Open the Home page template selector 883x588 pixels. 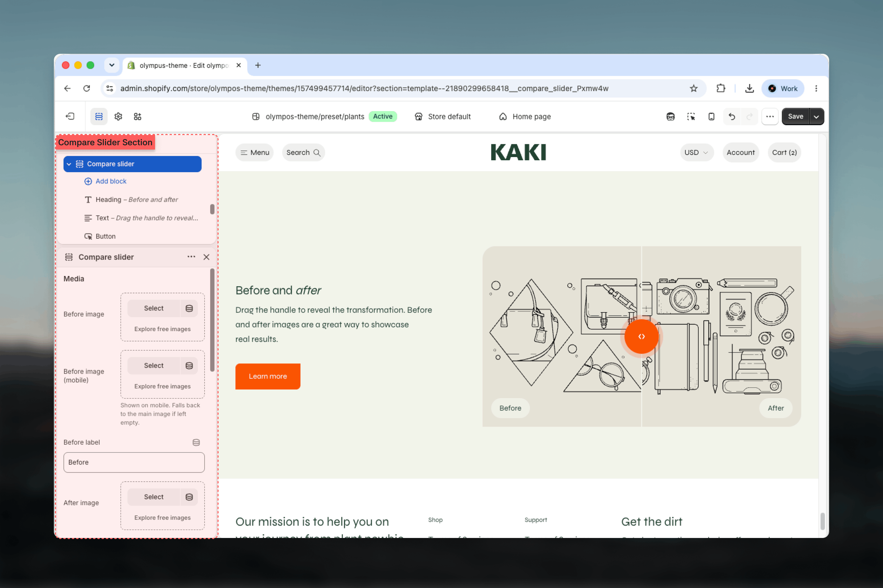525,117
